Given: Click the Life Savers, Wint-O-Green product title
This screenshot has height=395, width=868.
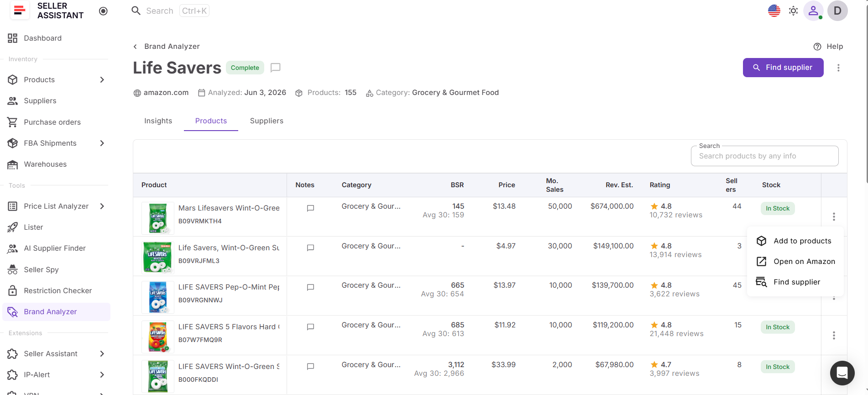Looking at the screenshot, I should tap(229, 248).
